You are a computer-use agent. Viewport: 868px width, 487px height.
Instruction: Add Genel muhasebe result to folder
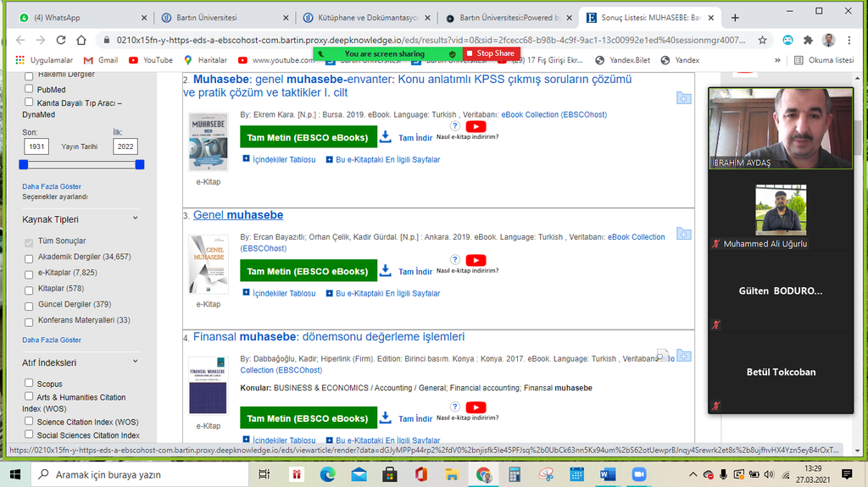(x=683, y=235)
